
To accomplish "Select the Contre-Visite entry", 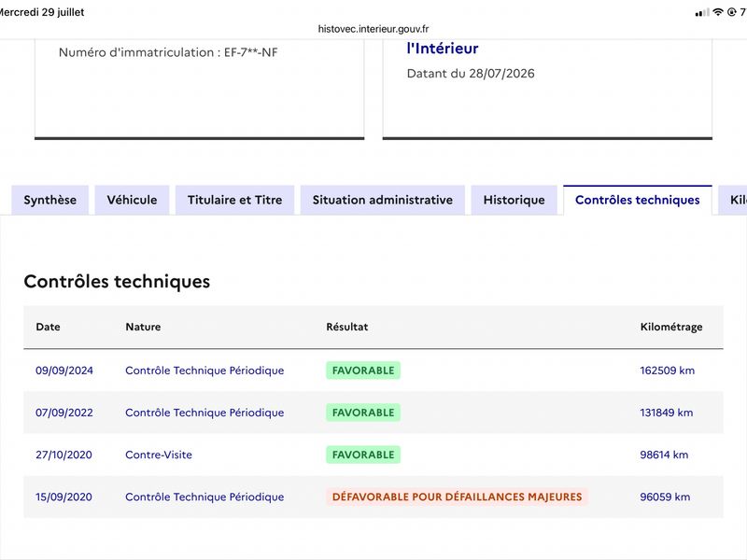I will point(159,455).
